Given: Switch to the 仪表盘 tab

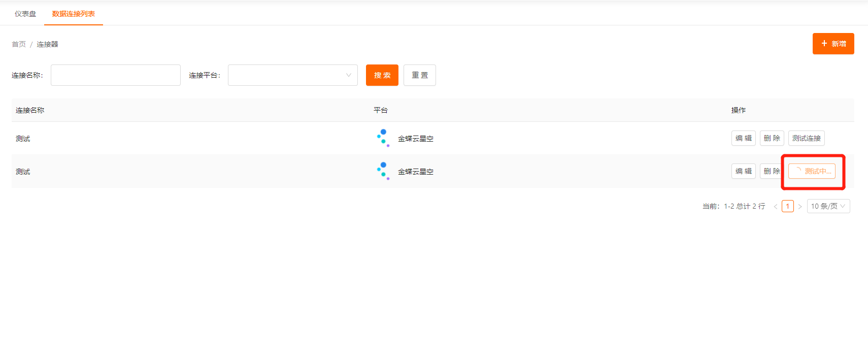Looking at the screenshot, I should (x=25, y=14).
